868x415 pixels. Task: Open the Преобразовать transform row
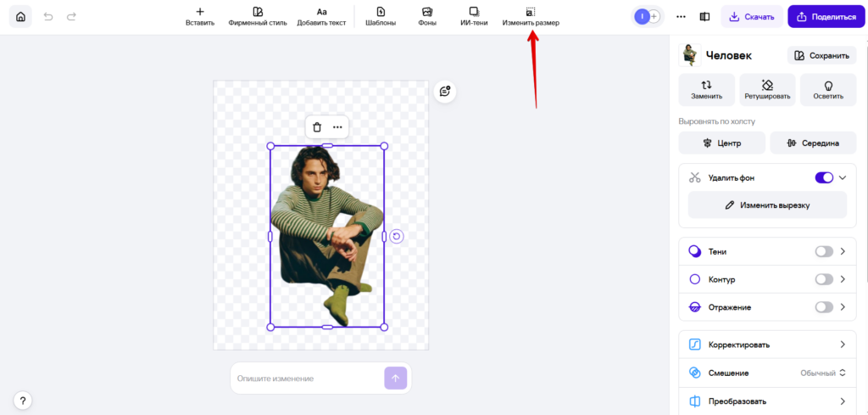[767, 401]
